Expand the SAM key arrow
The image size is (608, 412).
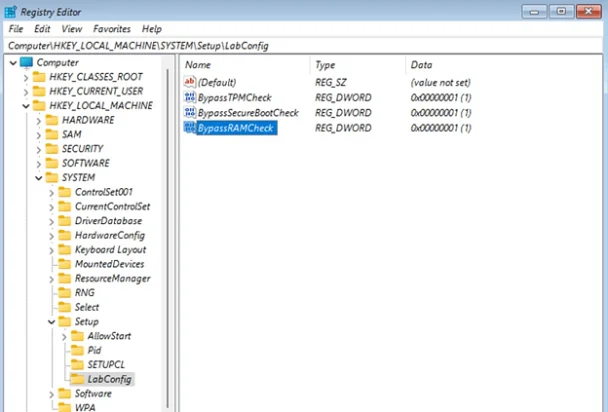pos(38,135)
